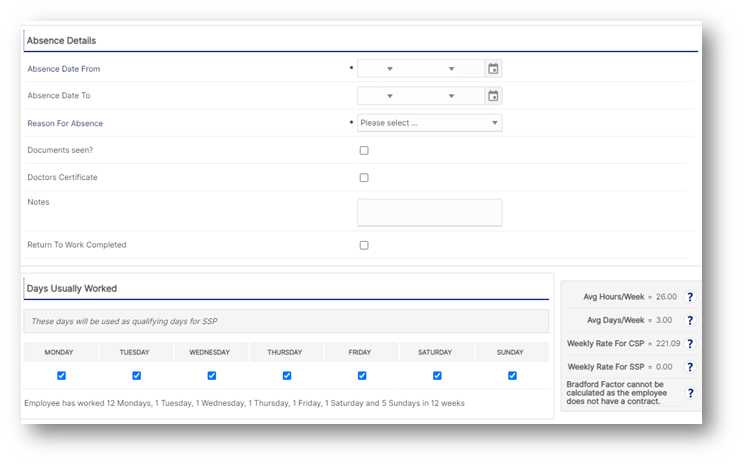Expand first dropdown in Absence Date To
This screenshot has height=466, width=744.
(x=390, y=96)
